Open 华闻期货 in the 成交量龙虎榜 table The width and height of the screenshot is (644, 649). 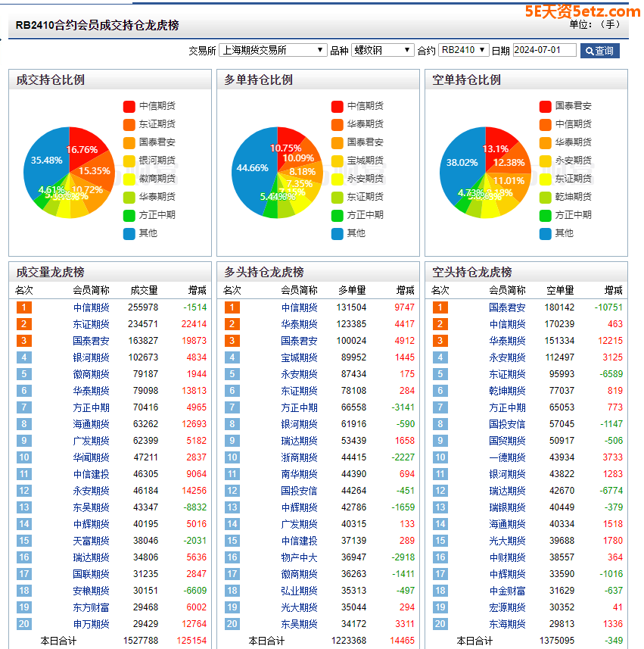coord(92,457)
